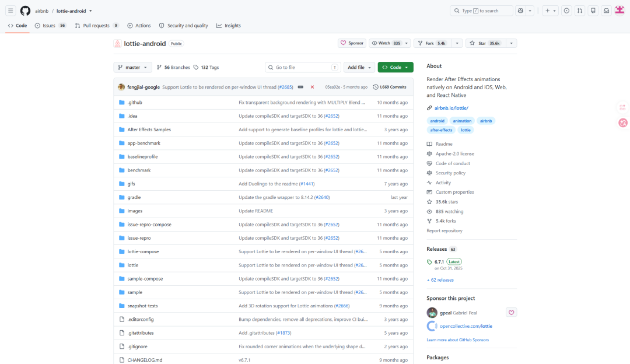Open the .editorconfig file icon
This screenshot has height=364, width=630.
click(x=122, y=320)
